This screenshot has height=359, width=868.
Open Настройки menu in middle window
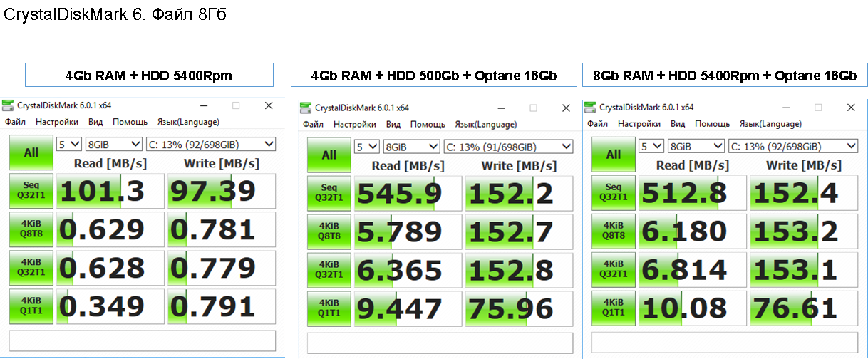coord(355,124)
